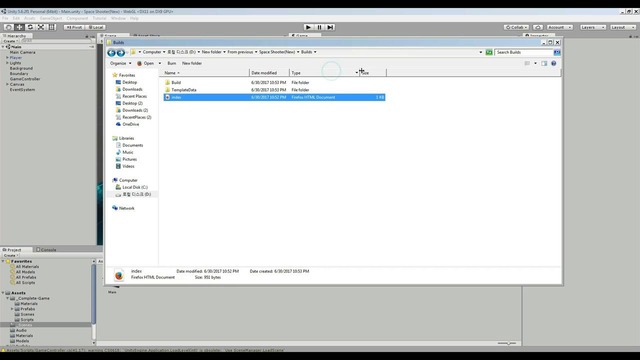Image resolution: width=640 pixels, height=360 pixels.
Task: Select GameController in Hierarchy
Action: tap(25, 79)
